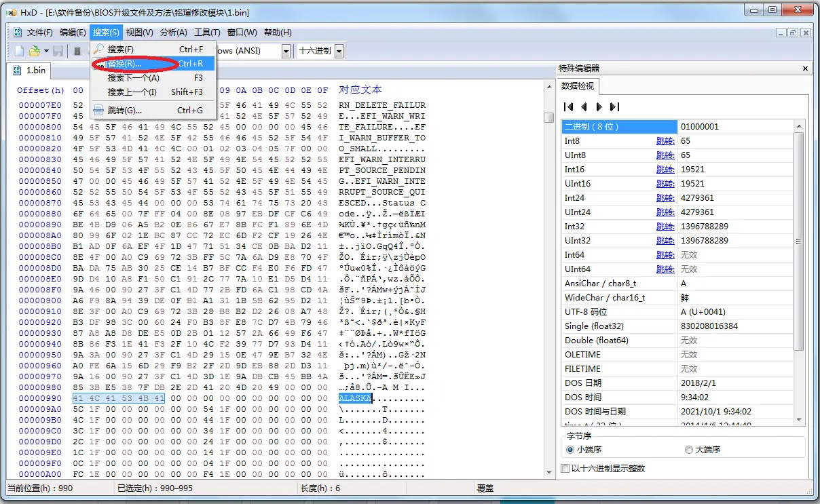Open the 帮助(H) menu
Screen dimensions: 820x504
277,33
